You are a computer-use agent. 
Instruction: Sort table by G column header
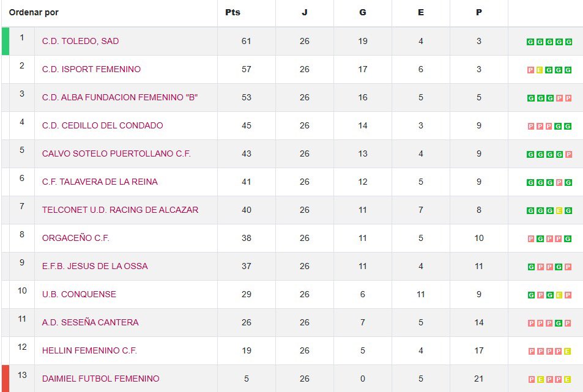tap(363, 12)
